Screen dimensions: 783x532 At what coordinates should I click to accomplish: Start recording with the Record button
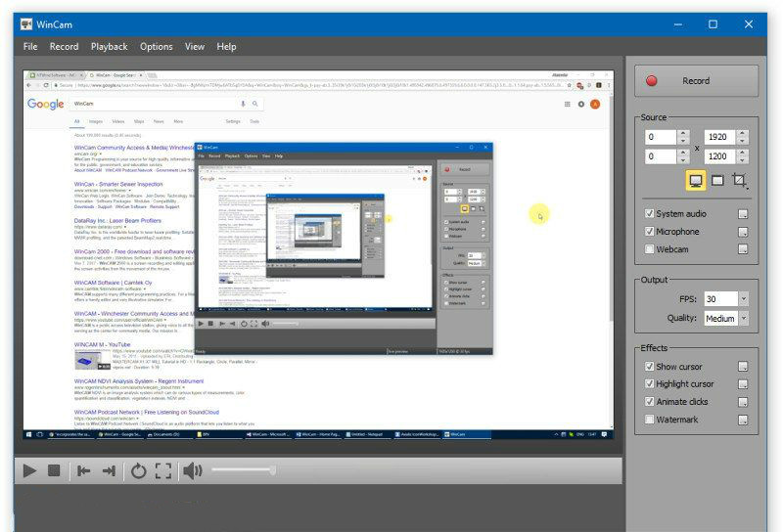(x=696, y=81)
